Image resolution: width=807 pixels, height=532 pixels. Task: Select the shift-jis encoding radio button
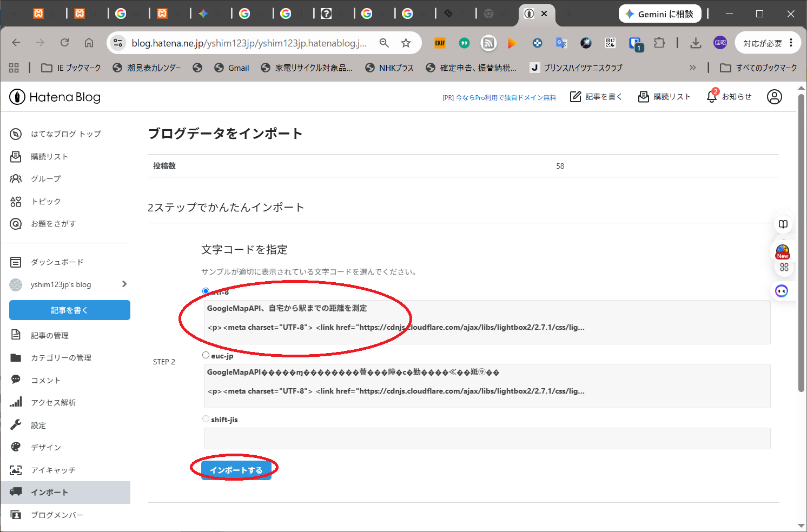click(x=206, y=419)
